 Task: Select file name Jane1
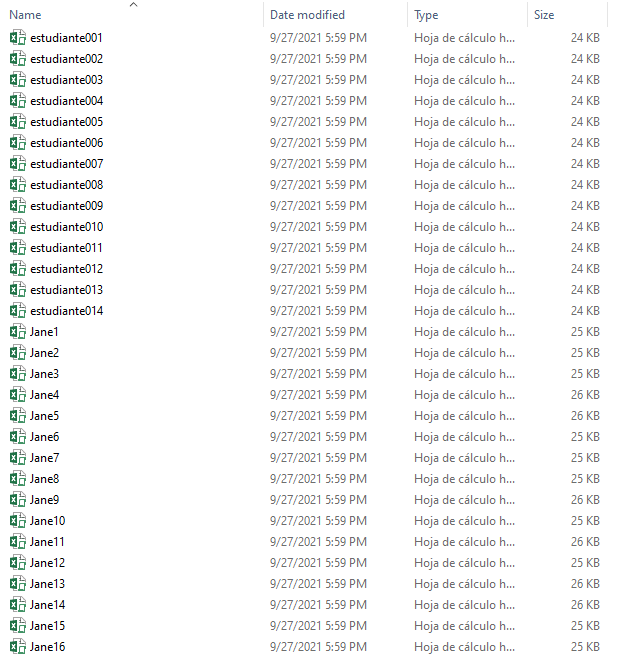(x=44, y=332)
